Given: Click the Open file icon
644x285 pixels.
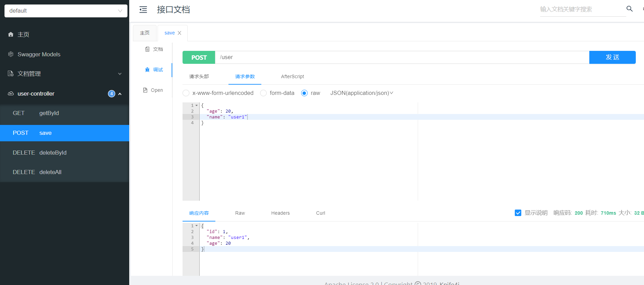Looking at the screenshot, I should (x=145, y=90).
